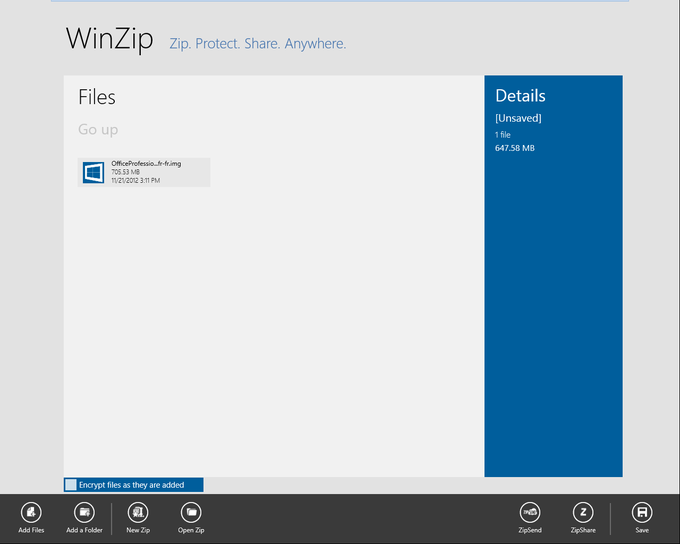Click the Files heading
The height and width of the screenshot is (544, 680).
pos(97,97)
